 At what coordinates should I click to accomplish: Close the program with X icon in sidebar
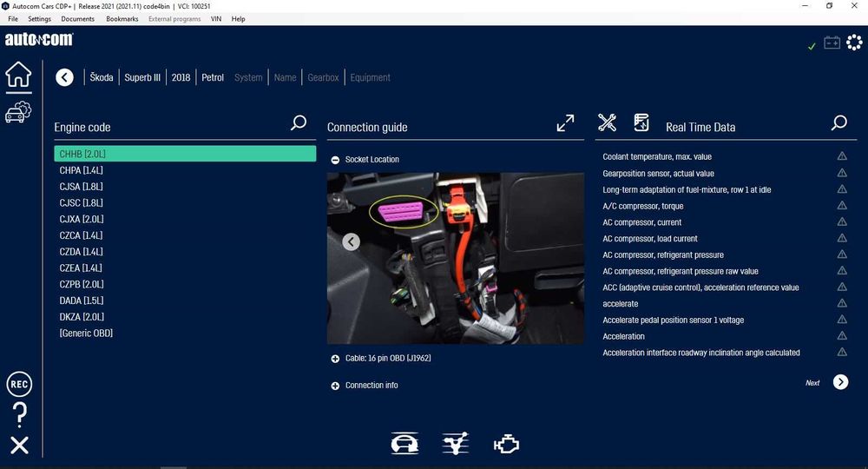point(19,446)
